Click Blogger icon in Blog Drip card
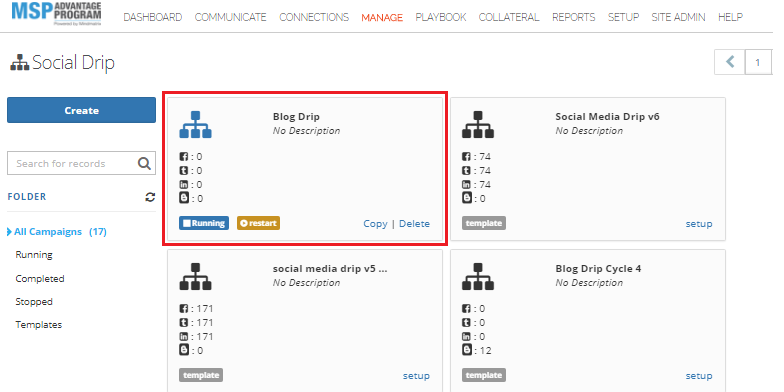This screenshot has height=392, width=784. tap(184, 198)
